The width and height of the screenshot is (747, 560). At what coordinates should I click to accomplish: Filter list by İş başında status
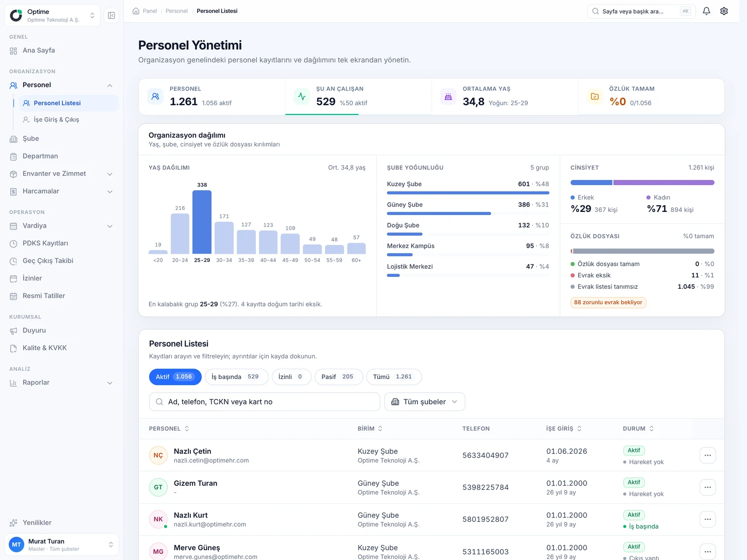(x=237, y=377)
